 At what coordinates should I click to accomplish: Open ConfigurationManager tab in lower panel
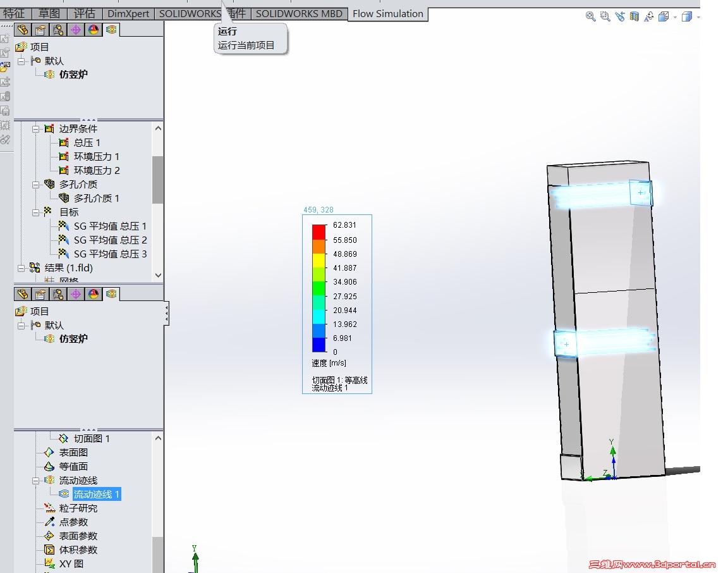point(58,295)
